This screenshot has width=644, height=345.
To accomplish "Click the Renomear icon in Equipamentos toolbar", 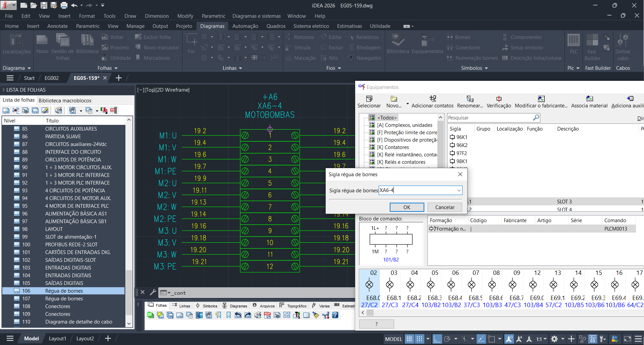I will pos(470,99).
